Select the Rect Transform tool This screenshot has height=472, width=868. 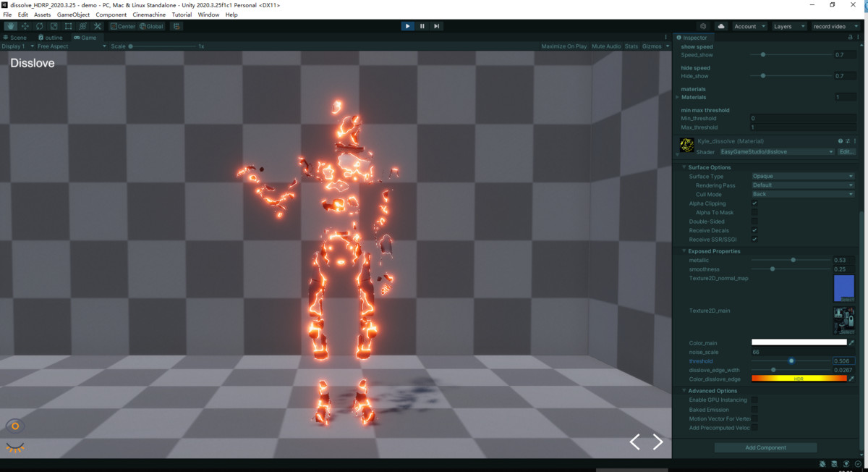67,26
